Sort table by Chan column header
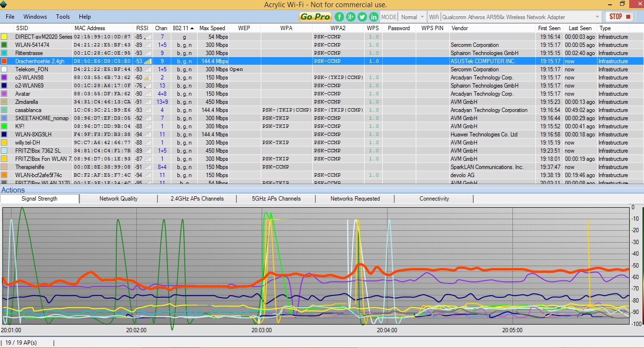This screenshot has height=348, width=644. (162, 28)
